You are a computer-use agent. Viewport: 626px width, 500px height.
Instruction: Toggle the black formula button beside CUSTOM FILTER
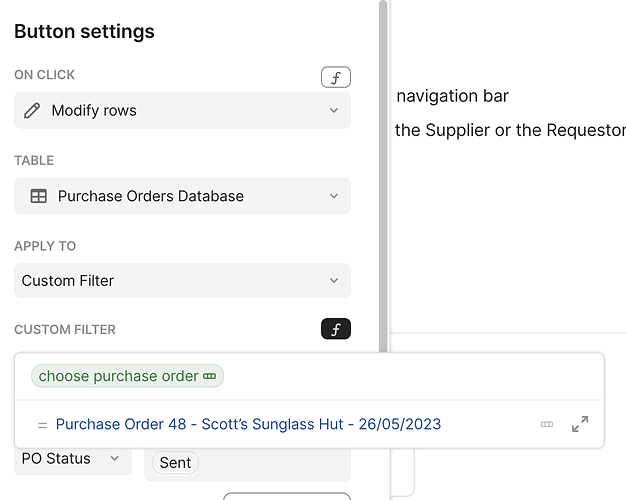click(336, 329)
